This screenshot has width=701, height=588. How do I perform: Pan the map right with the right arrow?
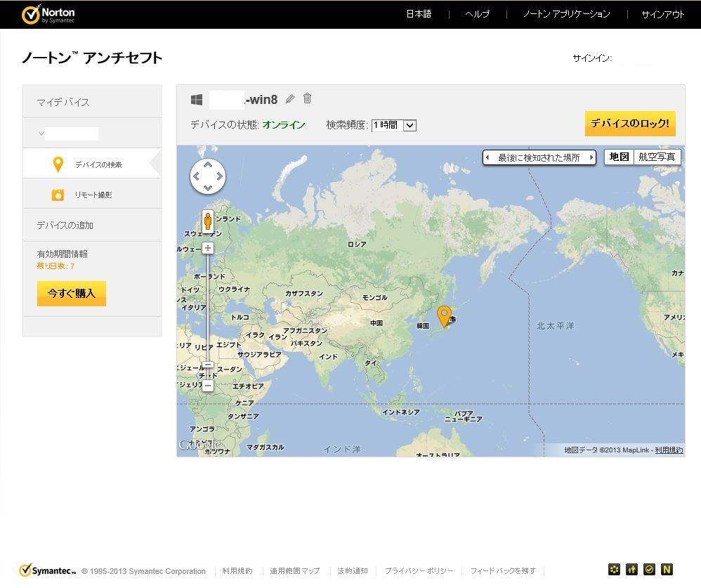220,176
